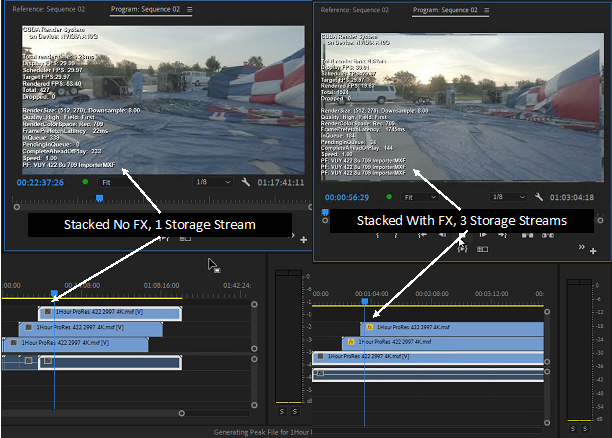Click fx badge on right-timeline audio clip

(320, 373)
